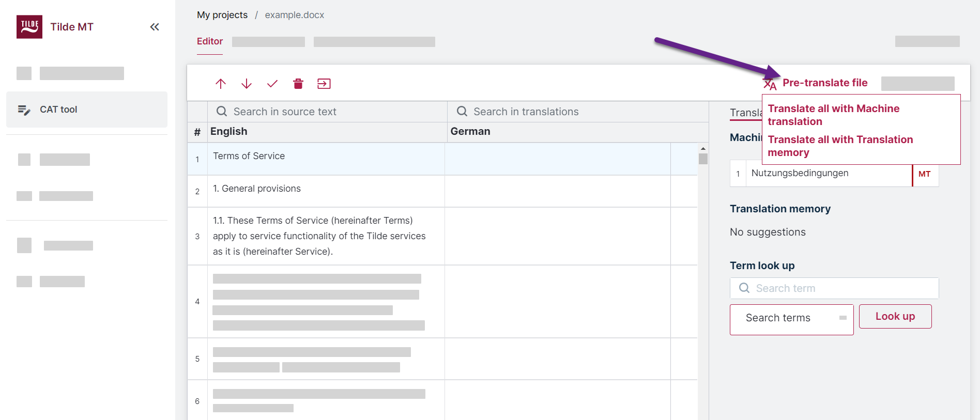Viewport: 980px width, 420px height.
Task: Select segment '1. General provisions'
Action: click(x=326, y=191)
